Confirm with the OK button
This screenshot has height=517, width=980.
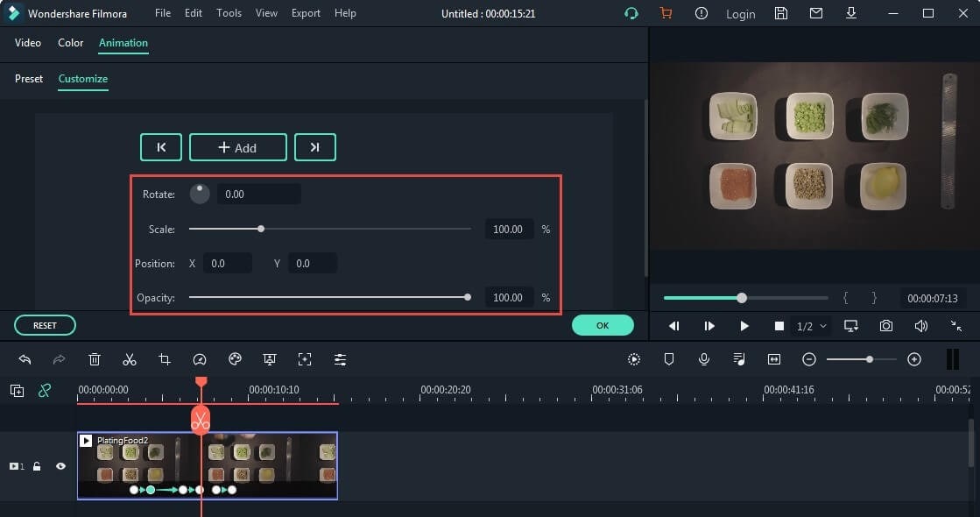click(603, 325)
